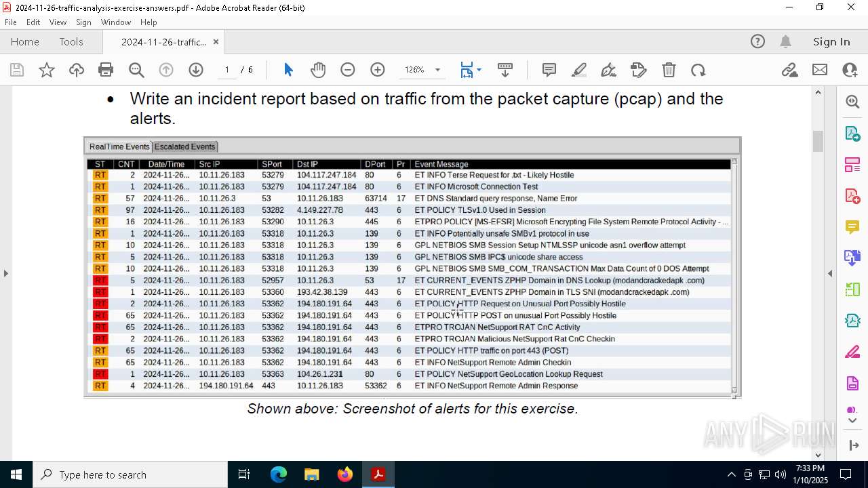This screenshot has width=868, height=488.
Task: Click the scrolling mode keyboard icon
Action: click(x=505, y=70)
